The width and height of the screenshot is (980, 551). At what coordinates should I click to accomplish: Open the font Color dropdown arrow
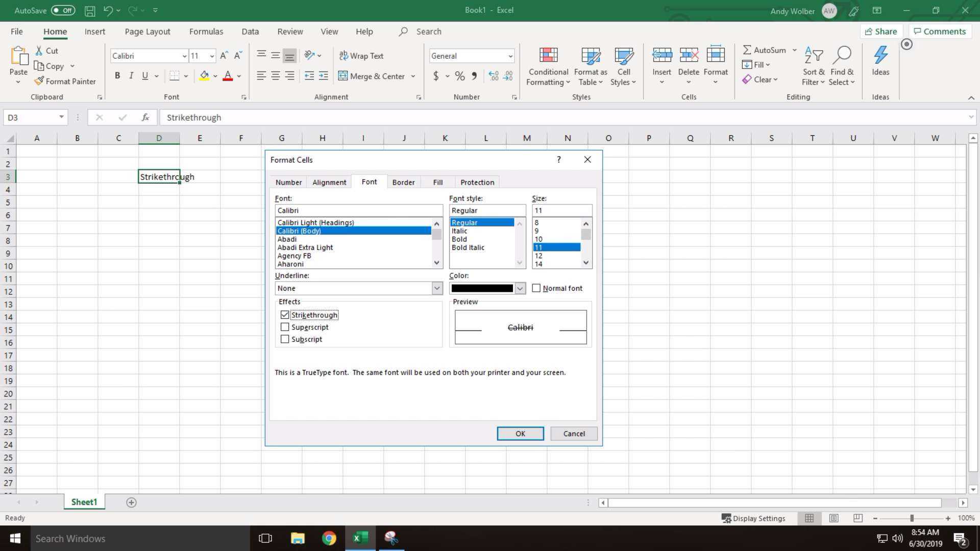click(520, 288)
